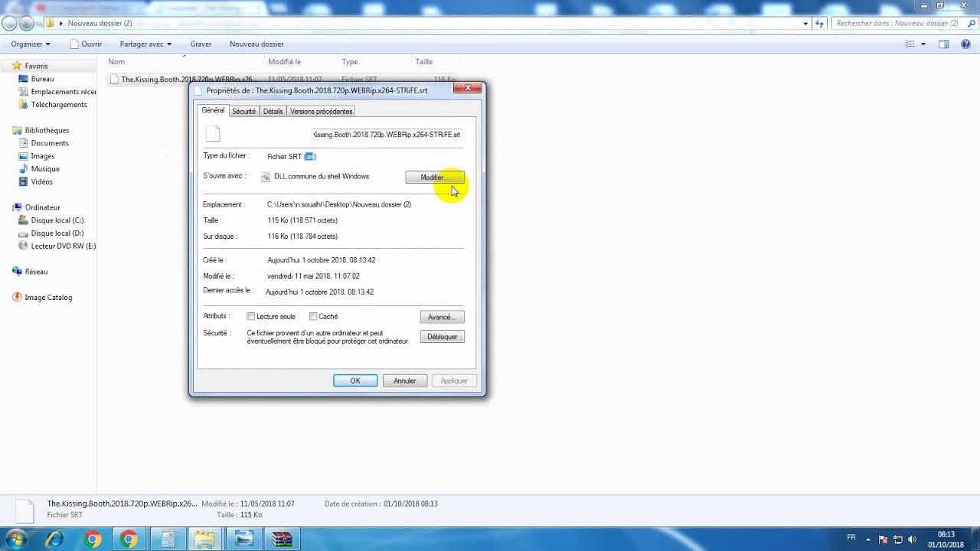Viewport: 980px width, 551px height.
Task: Open the Bureau favorite
Action: [42, 79]
